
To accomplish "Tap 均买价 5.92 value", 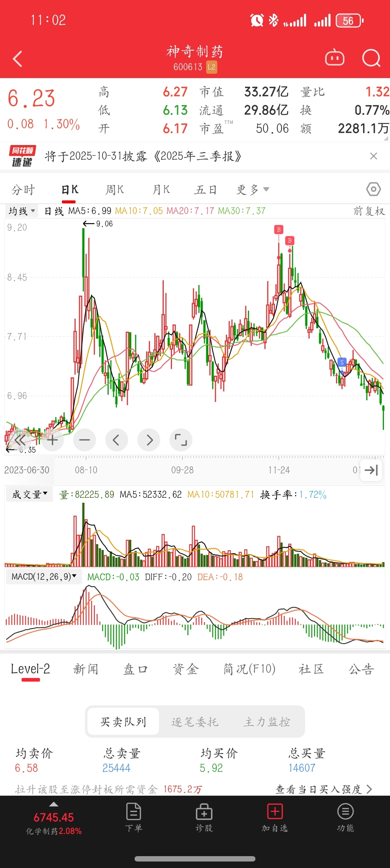I will 211,768.
